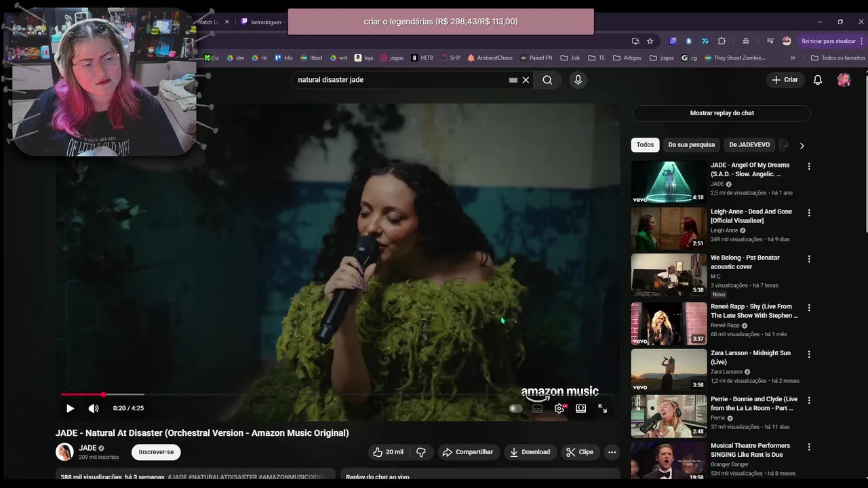Open the Artigos bookmarks folder
Image resolution: width=868 pixels, height=488 pixels.
[x=627, y=58]
